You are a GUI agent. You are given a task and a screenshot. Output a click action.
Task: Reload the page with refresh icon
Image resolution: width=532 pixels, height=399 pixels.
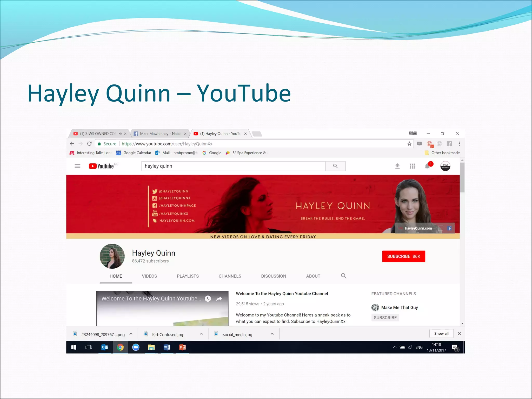click(x=89, y=144)
